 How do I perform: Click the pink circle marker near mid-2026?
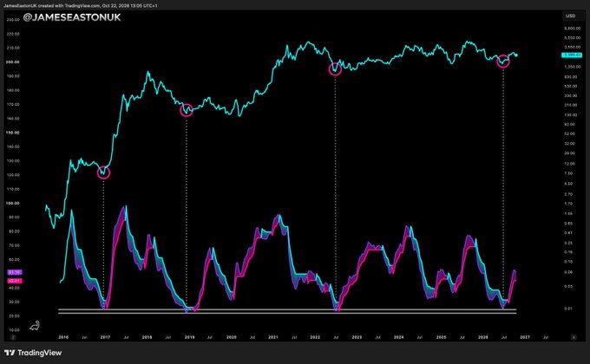click(x=503, y=62)
